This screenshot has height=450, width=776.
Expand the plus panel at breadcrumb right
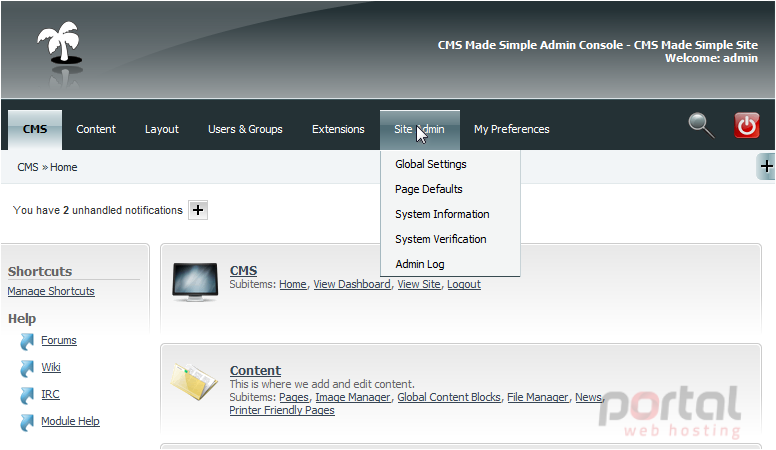[x=766, y=166]
